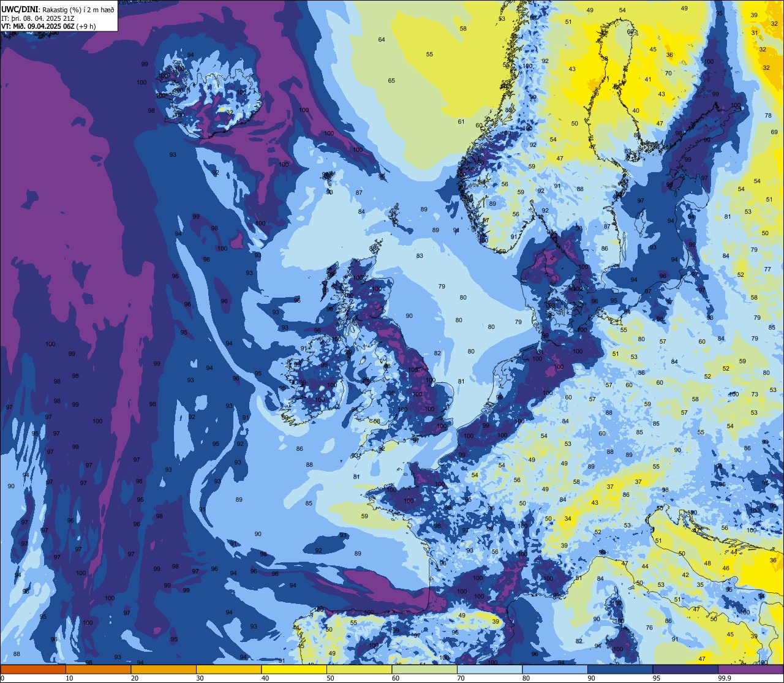This screenshot has width=784, height=683.
Task: Click the legend scale label 95
Action: tap(657, 678)
